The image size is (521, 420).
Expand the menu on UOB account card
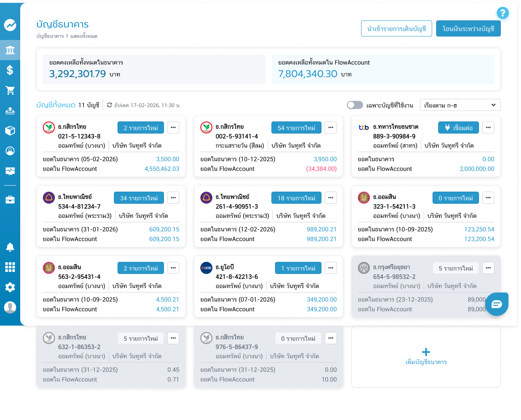(331, 268)
